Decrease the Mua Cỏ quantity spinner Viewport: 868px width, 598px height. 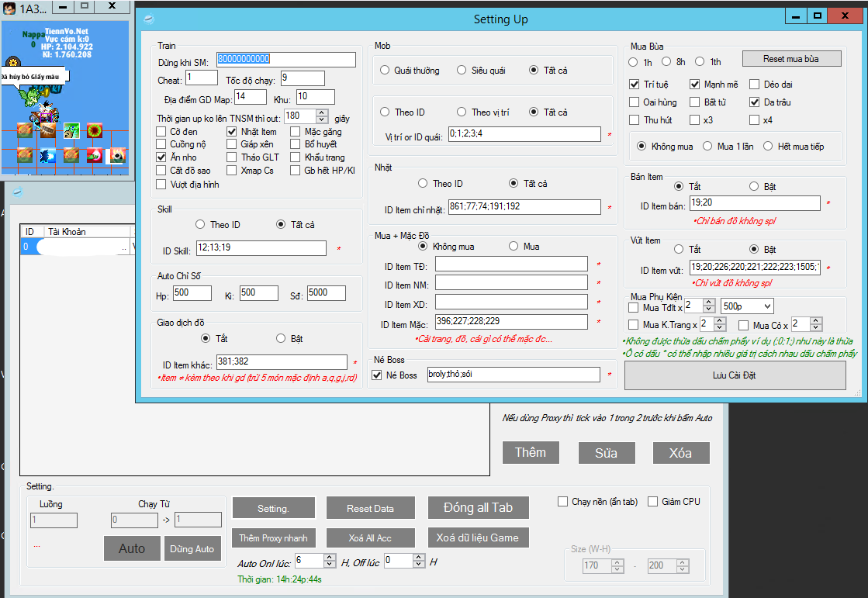pos(816,328)
